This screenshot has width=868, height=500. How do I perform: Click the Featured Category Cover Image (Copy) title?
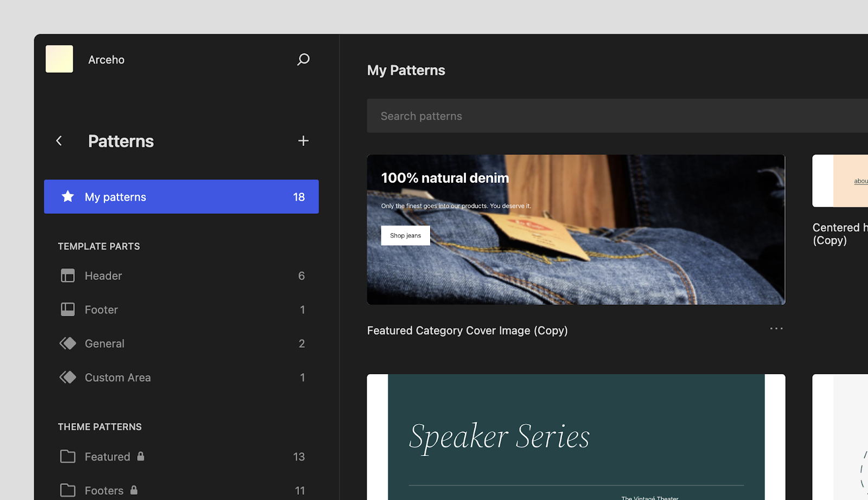click(x=467, y=331)
